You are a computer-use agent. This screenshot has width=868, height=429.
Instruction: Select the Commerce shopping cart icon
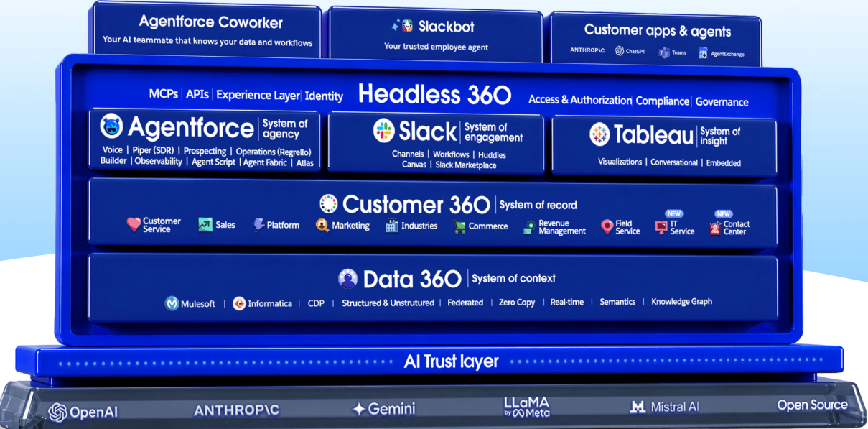pos(459,226)
